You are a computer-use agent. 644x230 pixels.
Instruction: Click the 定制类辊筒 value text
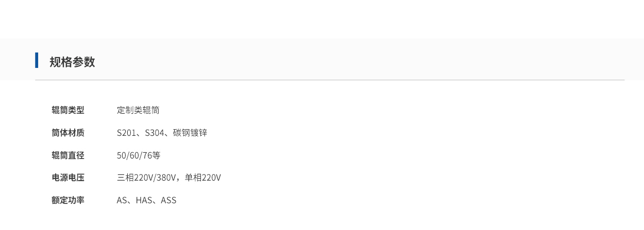click(138, 110)
